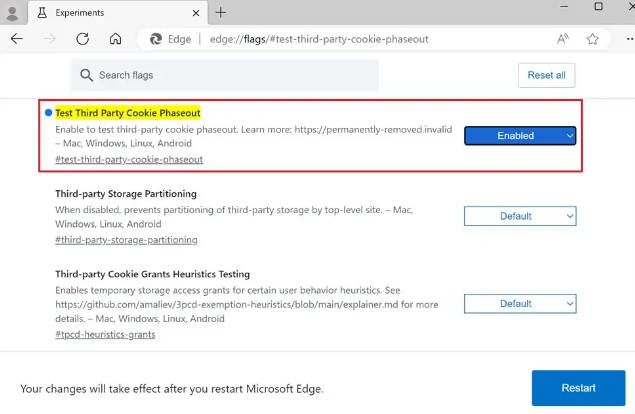Click the forward navigation arrow
The width and height of the screenshot is (635, 414).
[x=49, y=39]
